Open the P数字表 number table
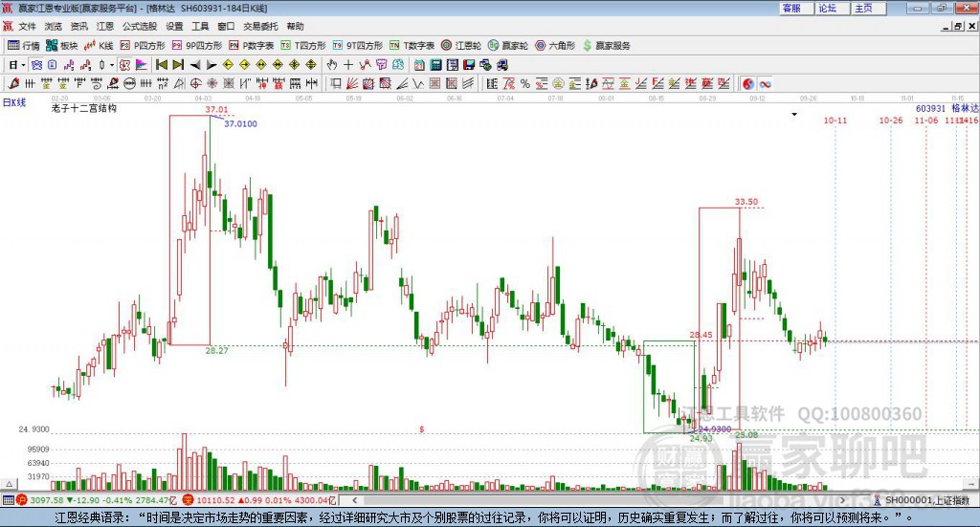The height and width of the screenshot is (527, 980). pos(252,46)
